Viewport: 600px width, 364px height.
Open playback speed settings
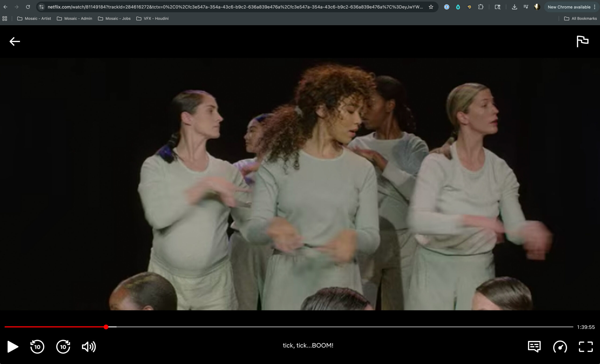tap(560, 346)
